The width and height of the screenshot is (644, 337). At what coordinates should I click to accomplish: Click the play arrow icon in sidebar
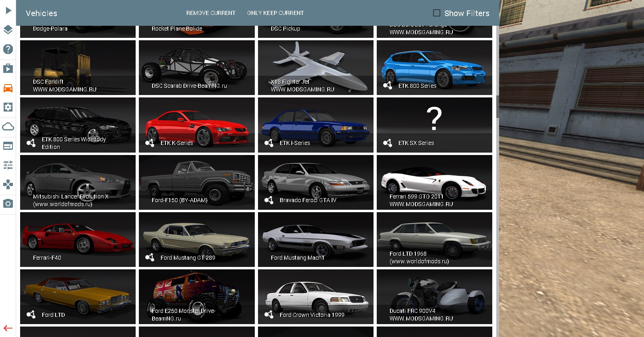coord(8,10)
